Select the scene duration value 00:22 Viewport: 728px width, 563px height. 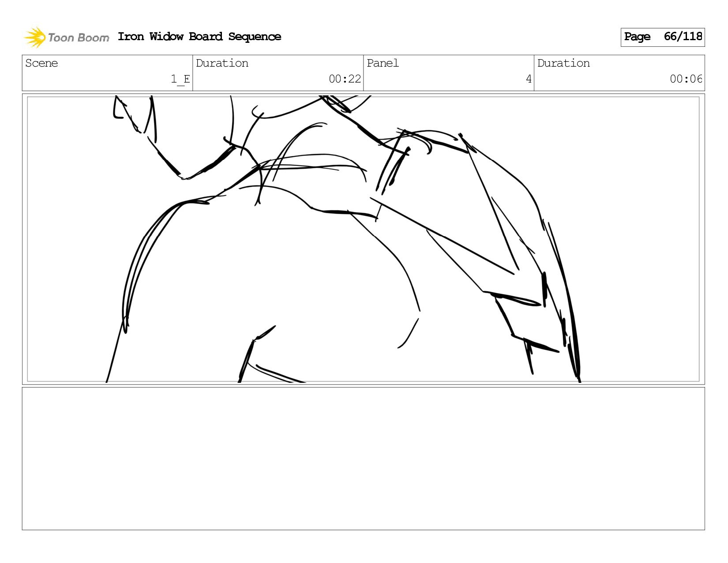tap(345, 79)
